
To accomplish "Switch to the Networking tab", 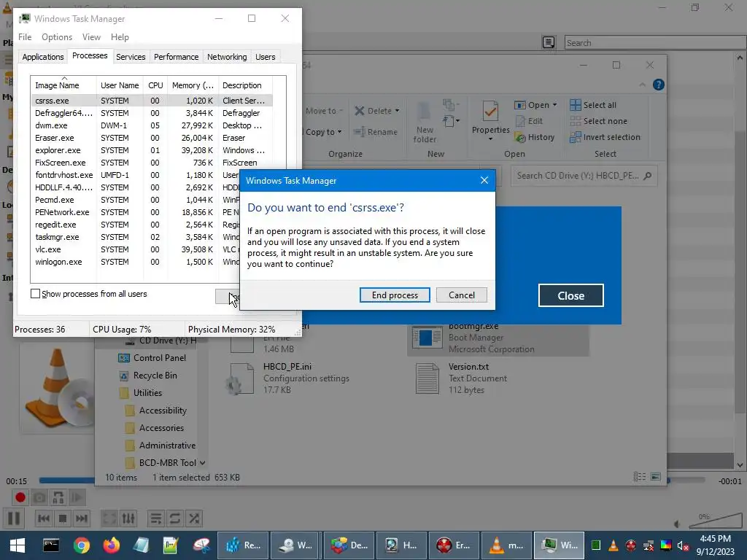I will click(x=227, y=57).
